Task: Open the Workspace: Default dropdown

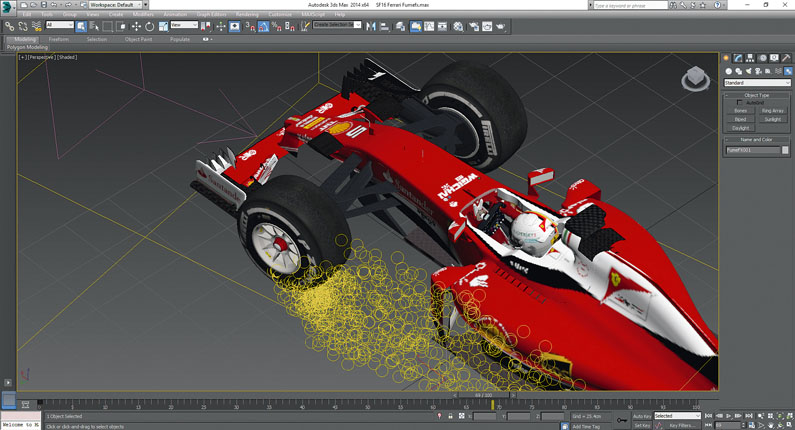Action: coord(118,5)
